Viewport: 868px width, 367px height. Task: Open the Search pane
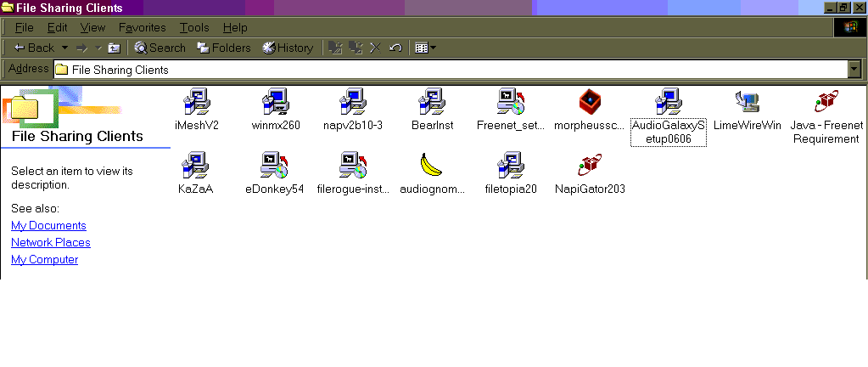[x=160, y=48]
